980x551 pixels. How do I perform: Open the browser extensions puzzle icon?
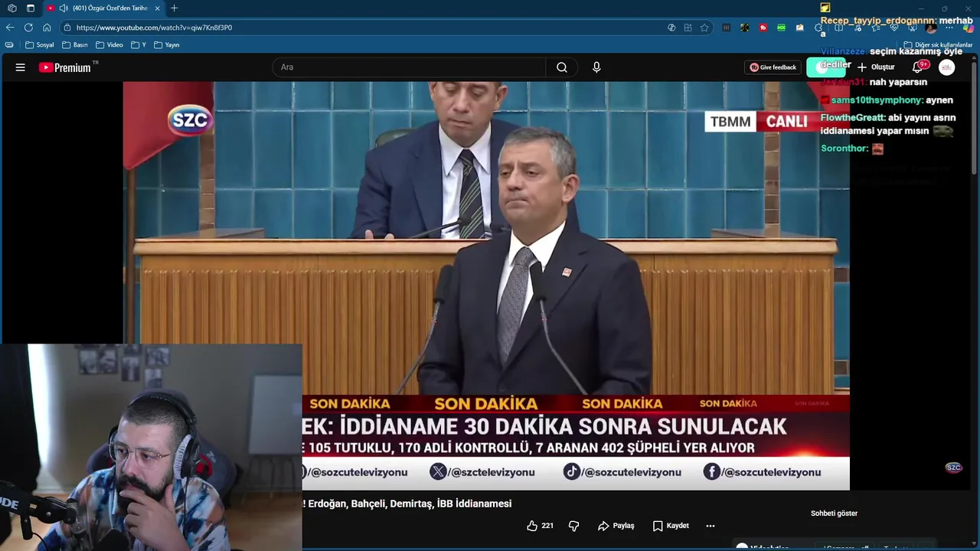[818, 28]
